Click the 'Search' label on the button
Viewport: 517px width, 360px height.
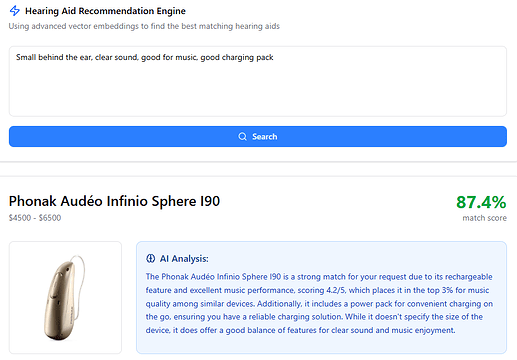(265, 137)
